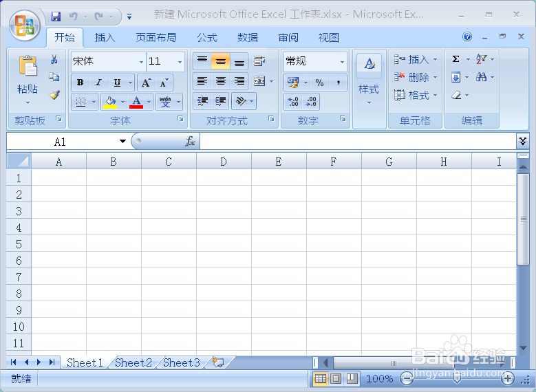This screenshot has width=536, height=392.
Task: Activate the Format Painter brush
Action: pyautogui.click(x=54, y=95)
